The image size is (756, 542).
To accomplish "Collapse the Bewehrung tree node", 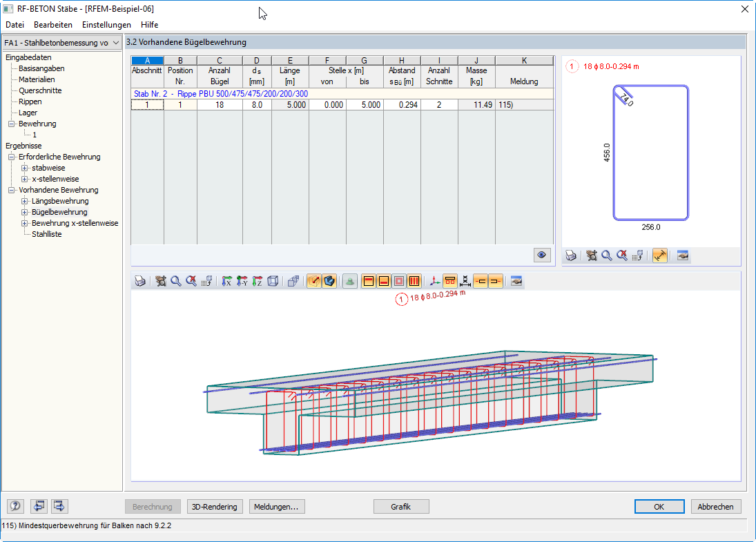I will [x=12, y=124].
